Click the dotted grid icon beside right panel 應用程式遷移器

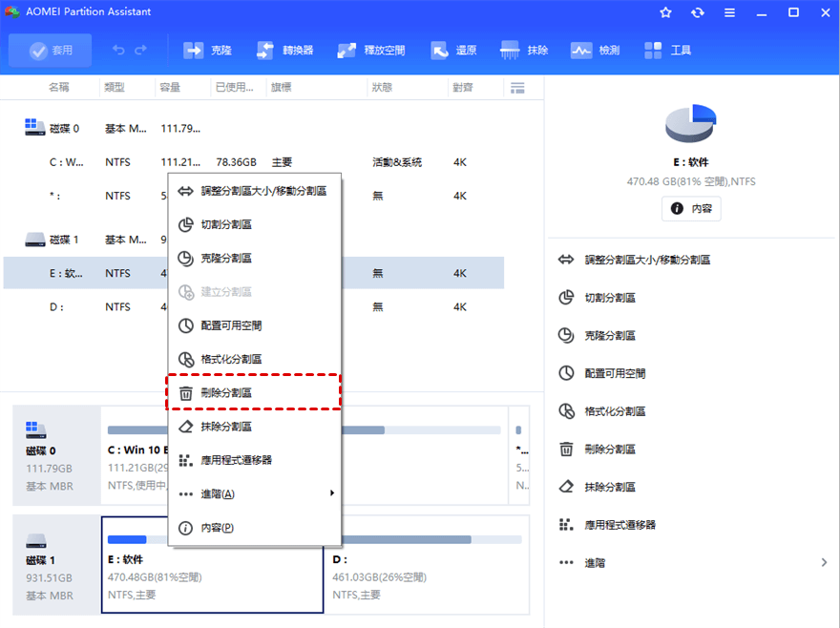[566, 525]
